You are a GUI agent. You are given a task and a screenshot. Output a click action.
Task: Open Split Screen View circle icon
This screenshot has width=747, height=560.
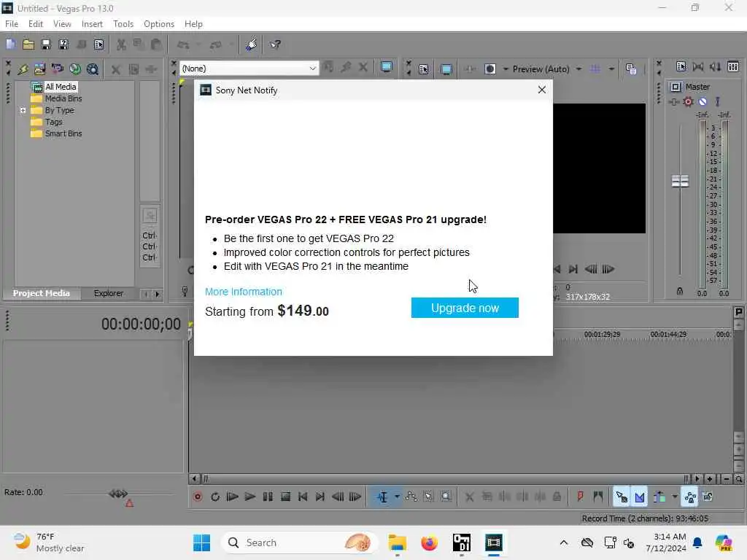tap(489, 69)
